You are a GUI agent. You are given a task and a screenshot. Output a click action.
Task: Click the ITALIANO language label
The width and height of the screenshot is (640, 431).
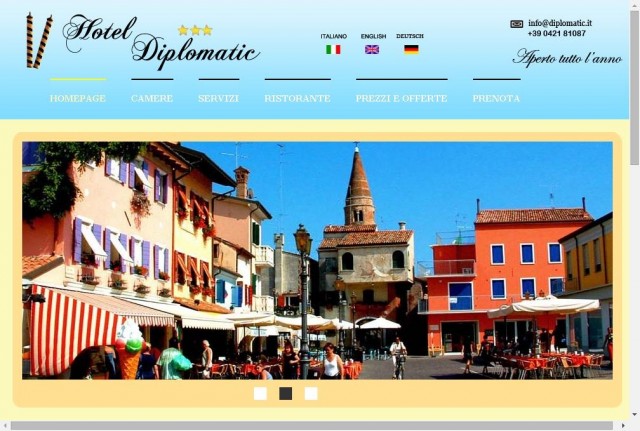pos(333,36)
